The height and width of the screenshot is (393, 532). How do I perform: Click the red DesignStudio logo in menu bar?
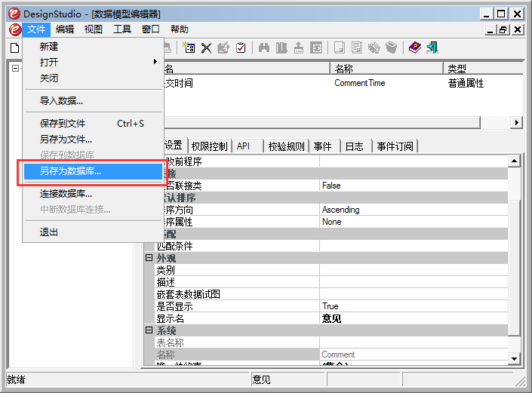point(14,29)
